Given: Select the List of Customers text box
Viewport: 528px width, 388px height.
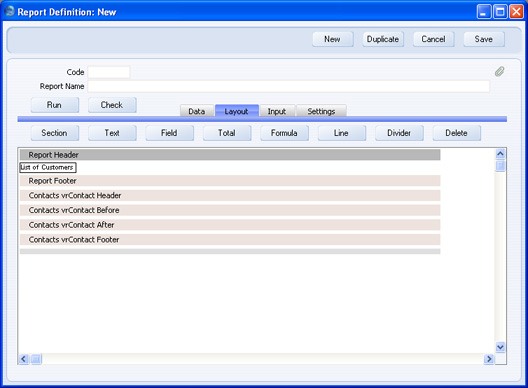Looking at the screenshot, I should click(48, 167).
